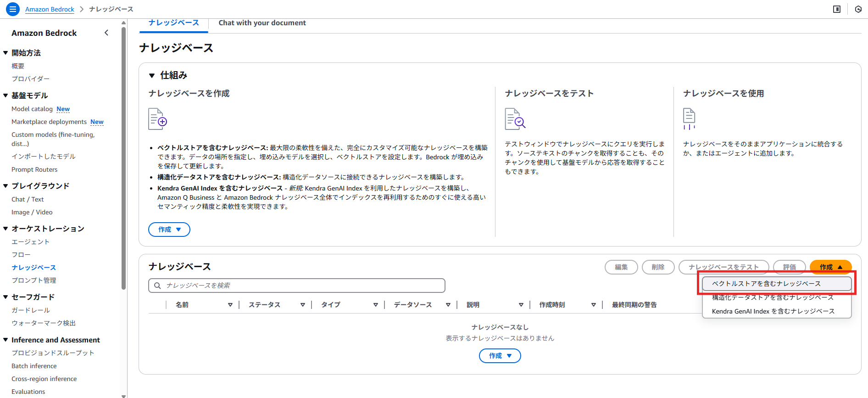Viewport: 868px width, 398px height.
Task: Collapse the プレイグラウンド sidebar section
Action: [6, 186]
